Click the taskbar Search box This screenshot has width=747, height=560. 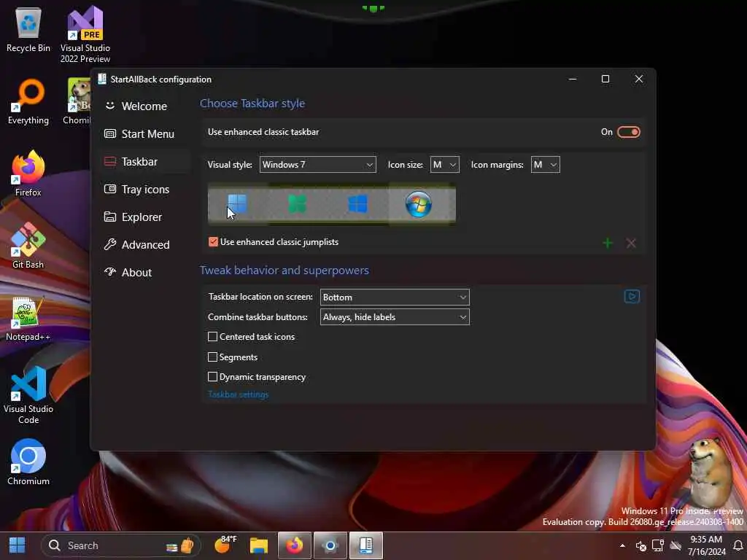point(120,545)
